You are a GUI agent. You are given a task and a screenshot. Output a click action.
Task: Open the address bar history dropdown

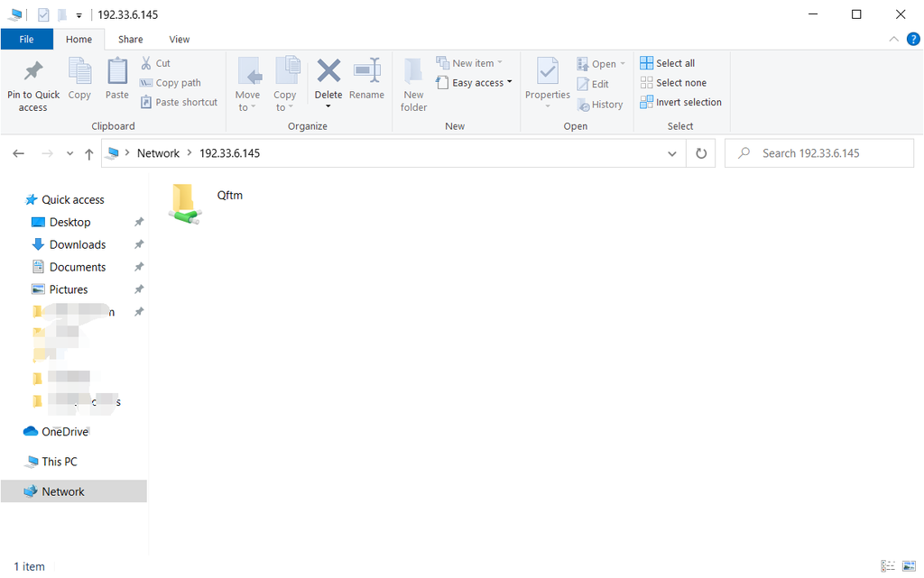click(x=671, y=154)
